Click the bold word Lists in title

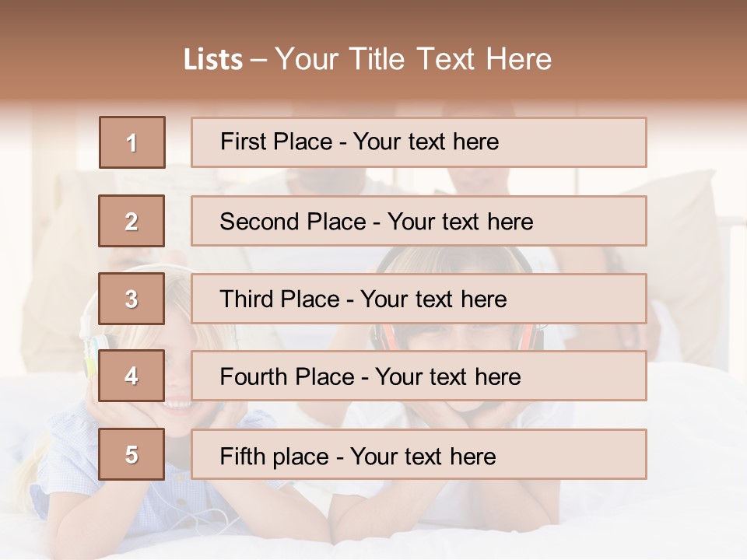tap(212, 60)
